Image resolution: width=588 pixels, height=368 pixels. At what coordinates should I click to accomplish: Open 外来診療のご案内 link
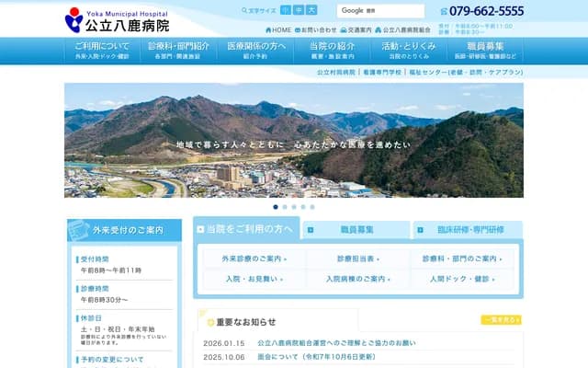(x=254, y=259)
